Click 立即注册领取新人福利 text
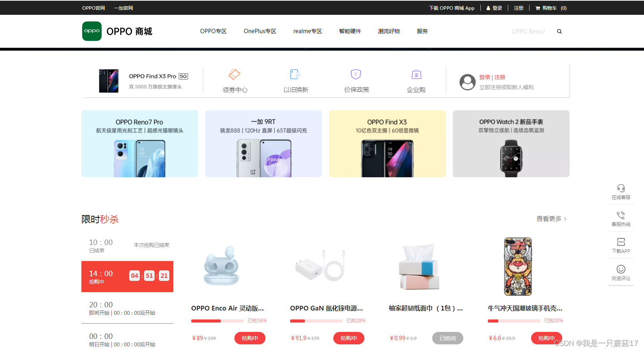 [x=507, y=87]
